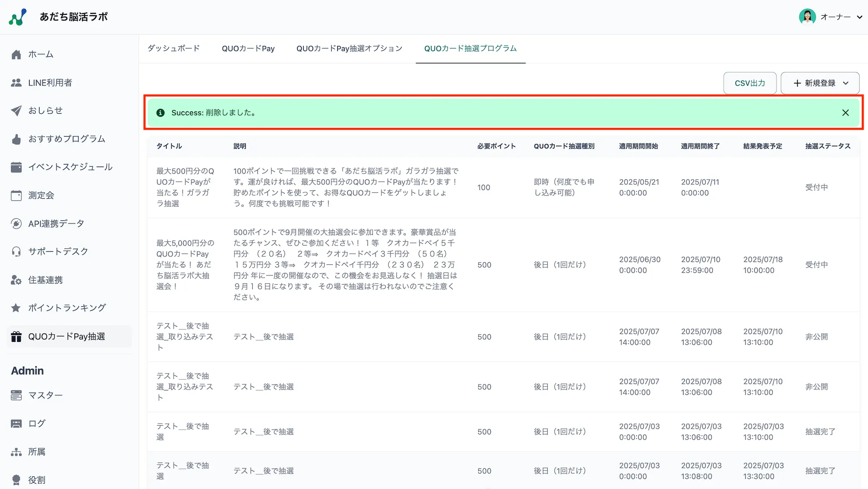Click the 2025/07/18 10:00:00 result date
This screenshot has width=868, height=489.
pyautogui.click(x=763, y=265)
